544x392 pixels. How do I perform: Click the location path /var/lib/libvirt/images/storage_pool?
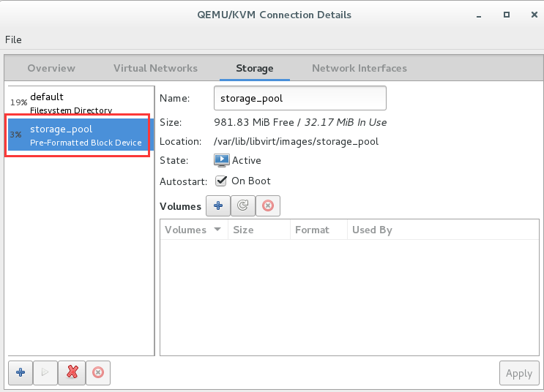296,141
